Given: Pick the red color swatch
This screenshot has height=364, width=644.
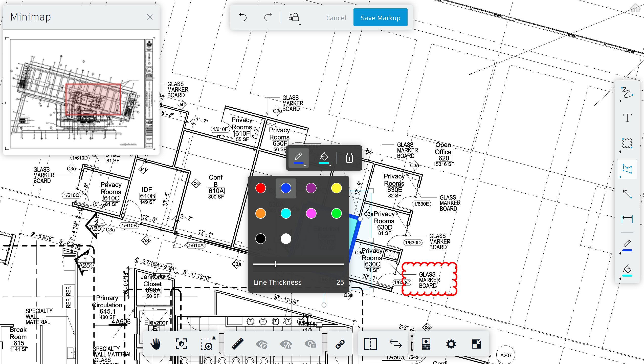Looking at the screenshot, I should [261, 188].
